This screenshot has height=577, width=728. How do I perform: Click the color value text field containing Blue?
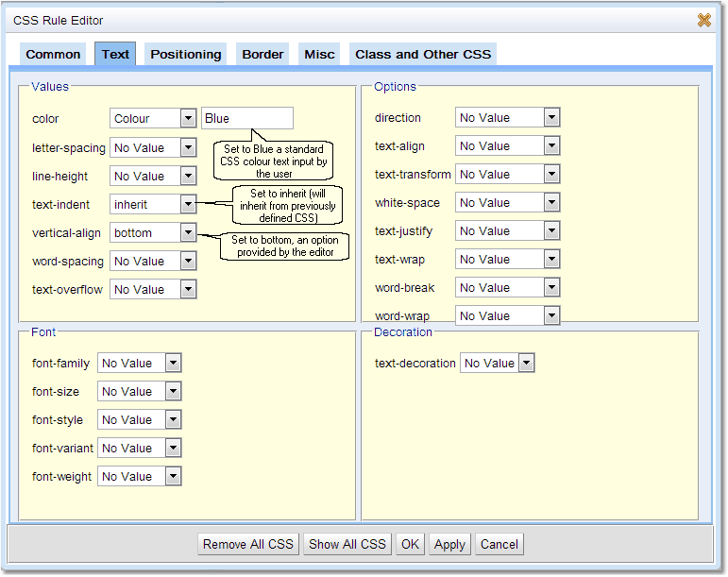click(x=246, y=119)
